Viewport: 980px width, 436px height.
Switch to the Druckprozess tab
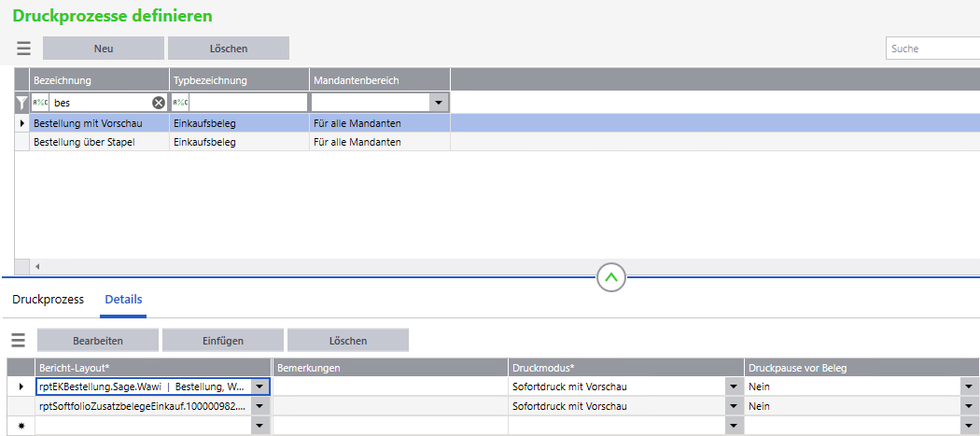48,300
